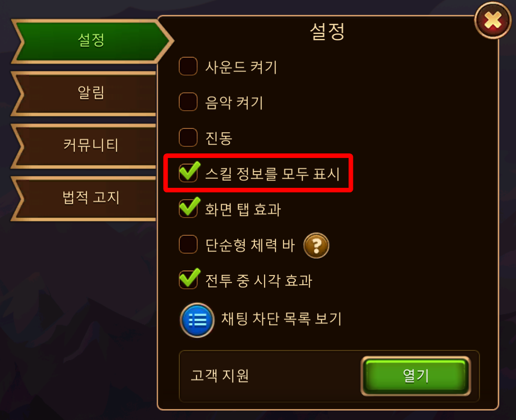This screenshot has height=420, width=516.
Task: Click the 전투 중 시각 효과 label
Action: pyautogui.click(x=259, y=281)
